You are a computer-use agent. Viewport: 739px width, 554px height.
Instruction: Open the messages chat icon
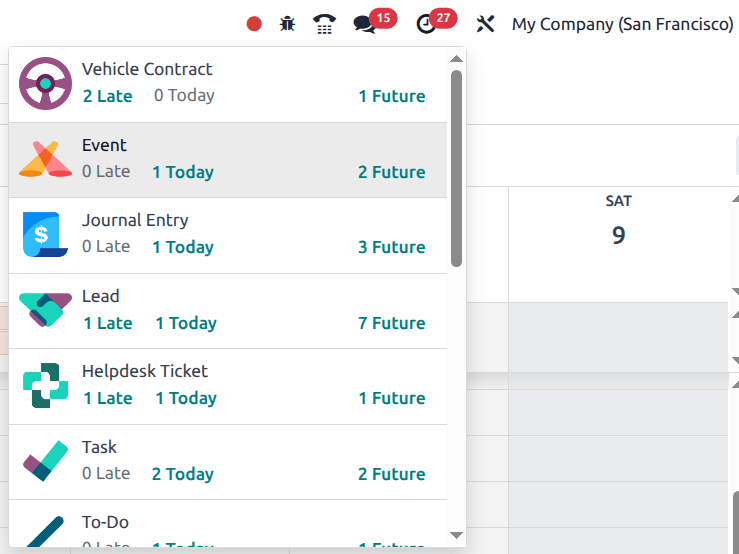coord(365,24)
